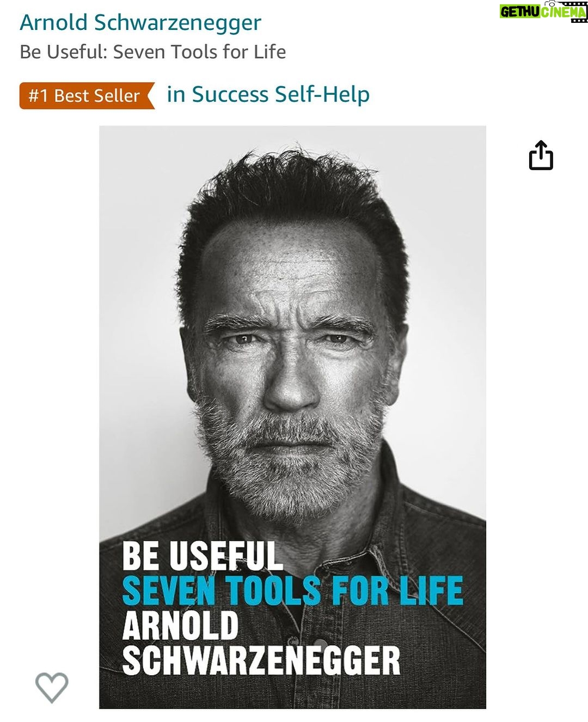Screen dimensions: 588x722
Task: Click the GethuCinema watermark logo
Action: coord(543,11)
